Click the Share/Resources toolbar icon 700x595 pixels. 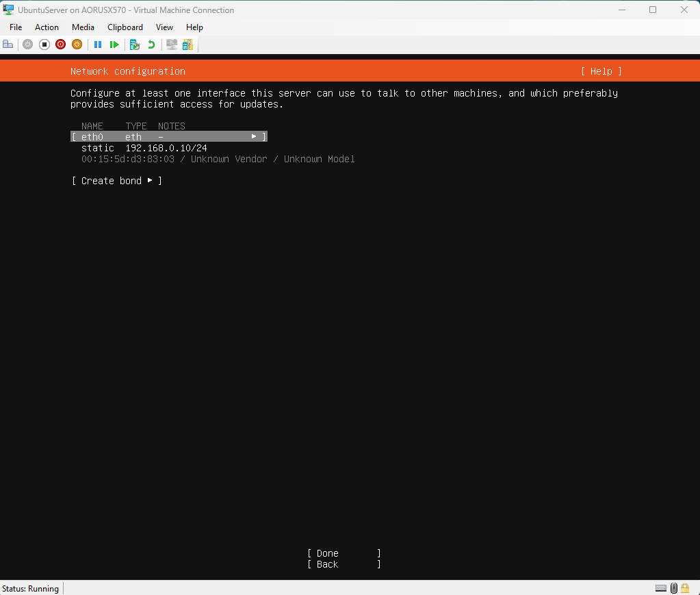tap(188, 45)
